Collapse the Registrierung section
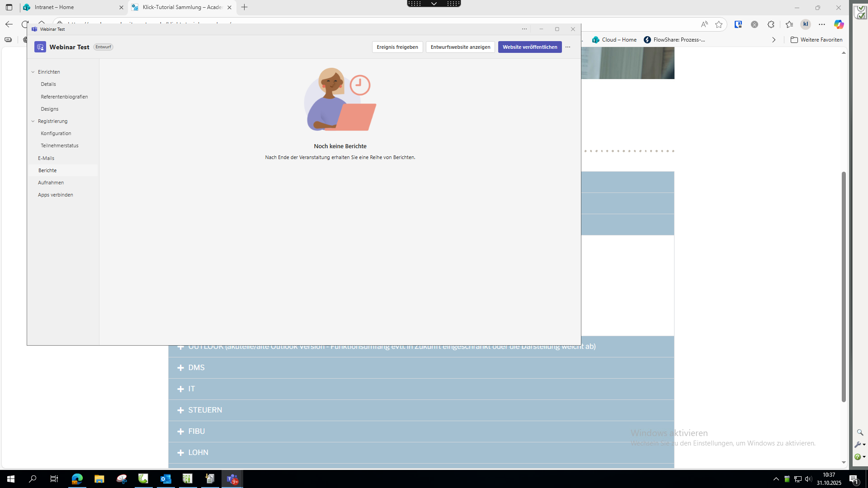 click(33, 121)
